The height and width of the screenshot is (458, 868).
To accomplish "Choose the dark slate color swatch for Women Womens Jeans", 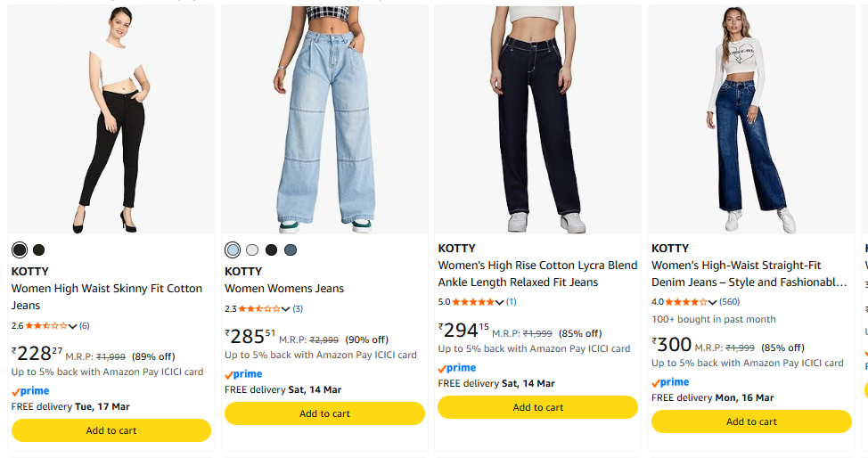I will coord(291,250).
